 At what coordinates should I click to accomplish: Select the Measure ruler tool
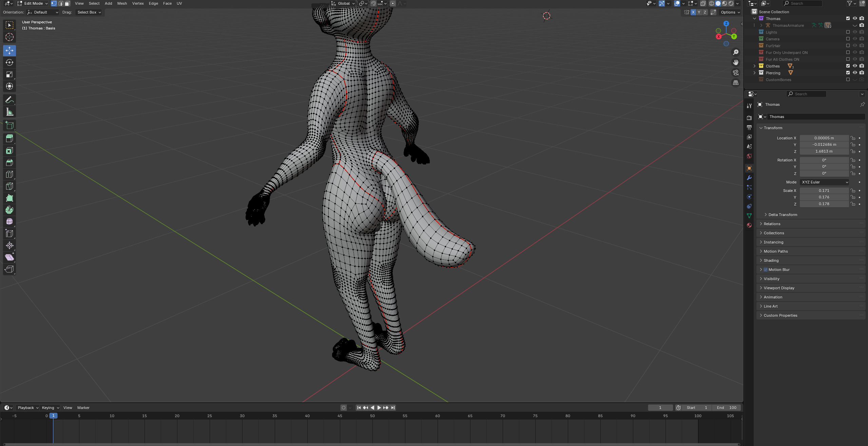coord(9,112)
